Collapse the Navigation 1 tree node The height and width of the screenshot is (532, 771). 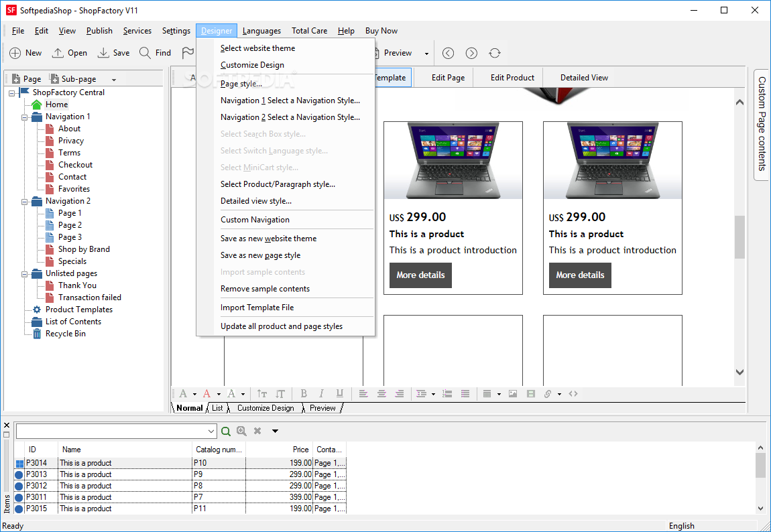[x=25, y=117]
